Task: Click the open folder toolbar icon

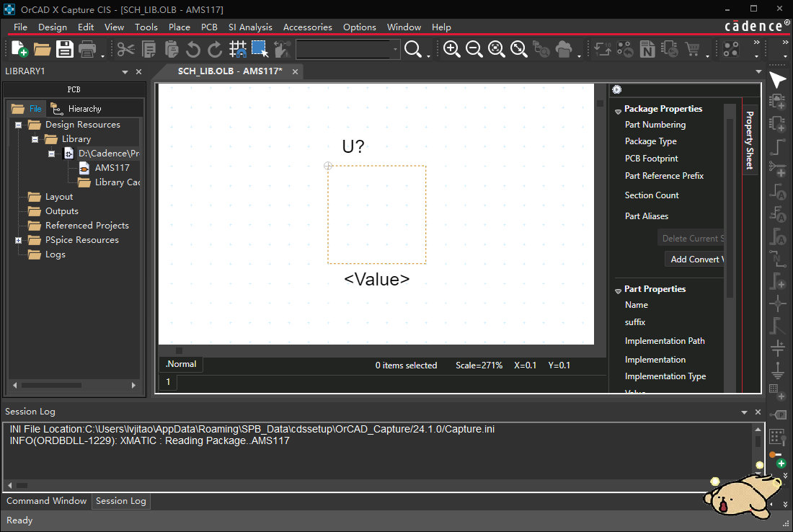Action: tap(42, 49)
